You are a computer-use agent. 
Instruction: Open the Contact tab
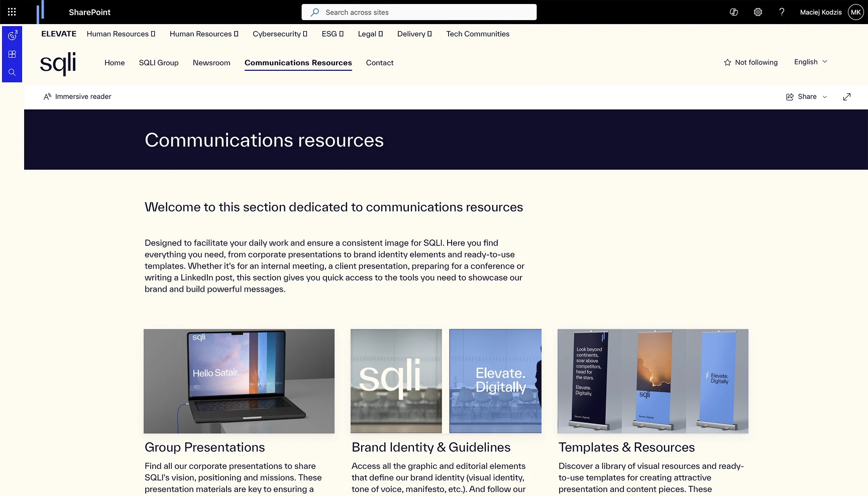point(380,63)
